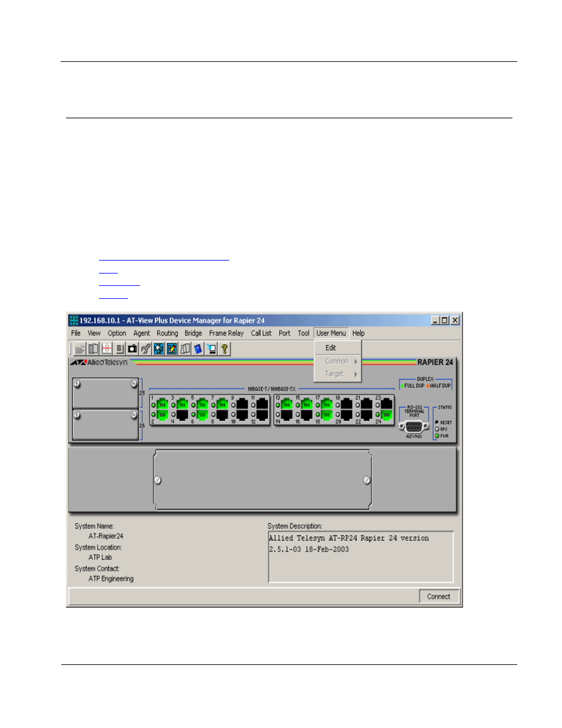Select port 12 jack on the switch
This screenshot has height=728, width=562.
click(x=262, y=415)
